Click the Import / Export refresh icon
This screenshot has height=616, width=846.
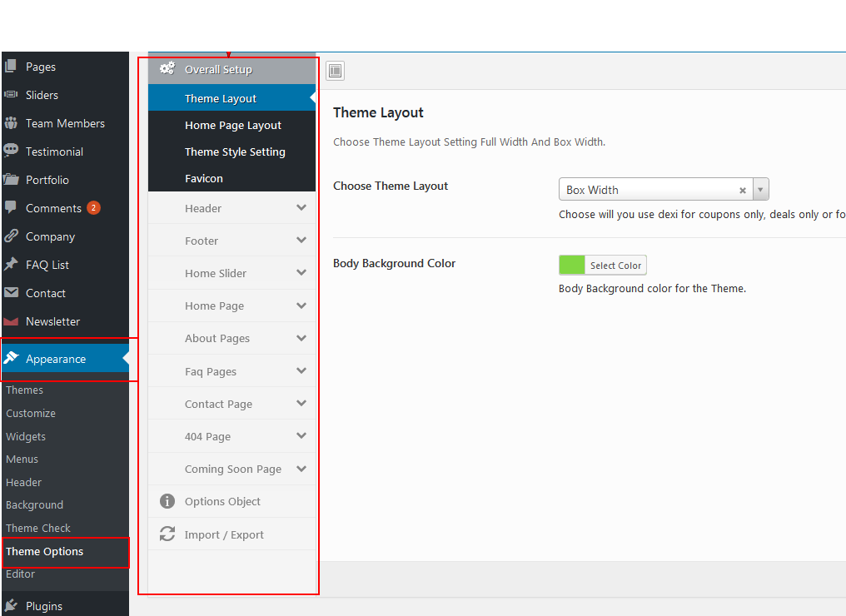click(167, 534)
